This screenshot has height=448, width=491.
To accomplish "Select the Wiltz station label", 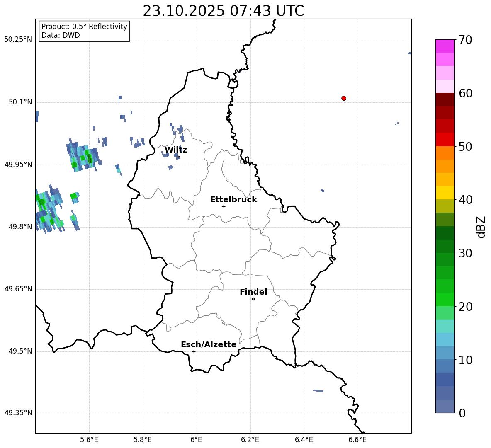I will [x=176, y=150].
